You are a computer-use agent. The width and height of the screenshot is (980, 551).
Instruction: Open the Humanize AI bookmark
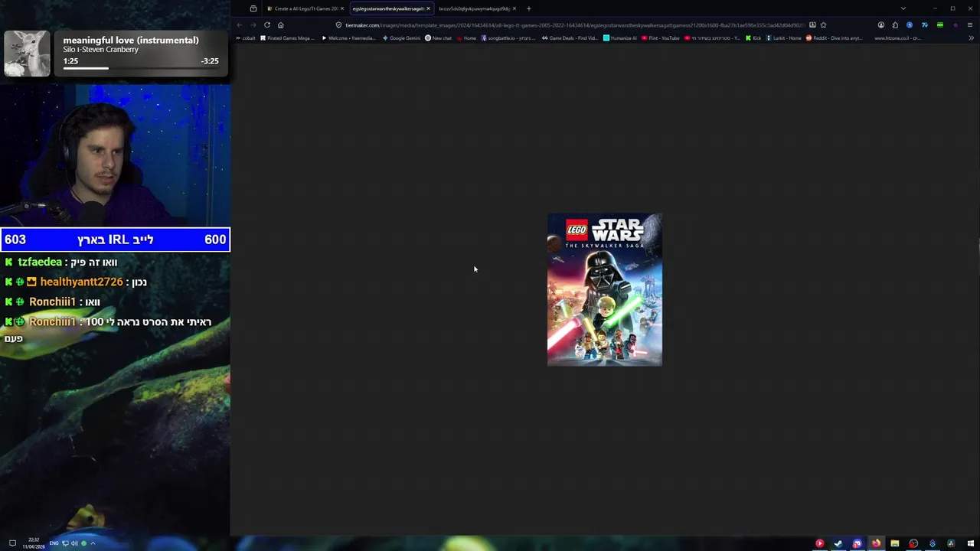coord(620,37)
